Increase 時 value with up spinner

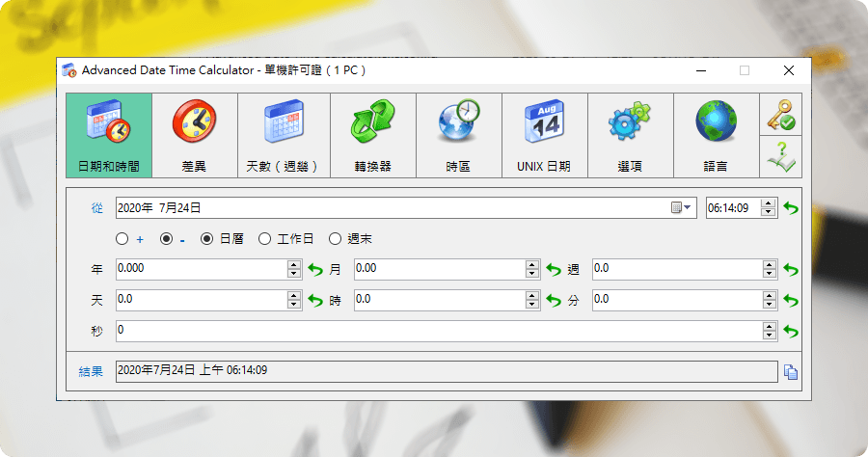[x=532, y=296]
